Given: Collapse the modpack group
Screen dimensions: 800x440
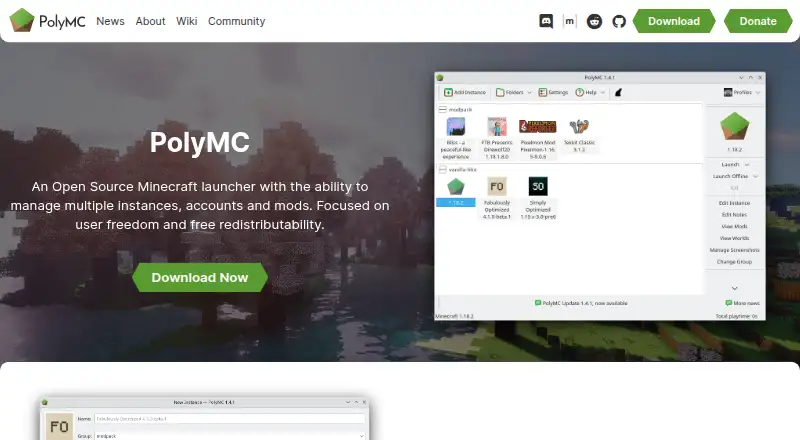Looking at the screenshot, I should (443, 110).
